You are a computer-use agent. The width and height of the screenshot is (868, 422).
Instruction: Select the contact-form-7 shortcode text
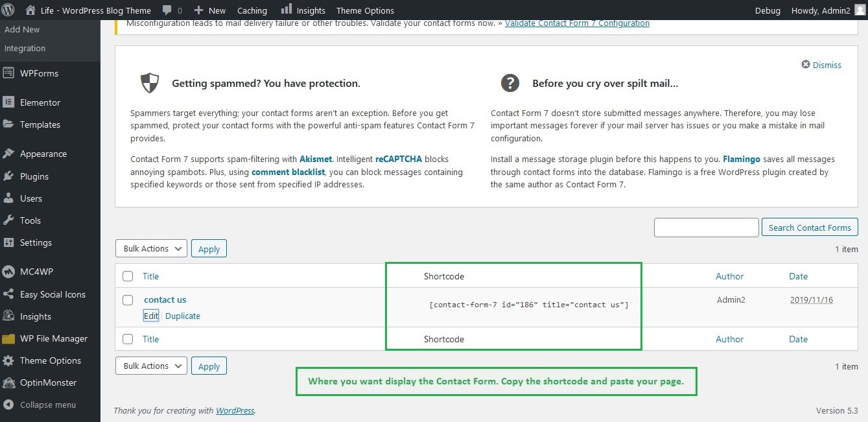coord(529,304)
